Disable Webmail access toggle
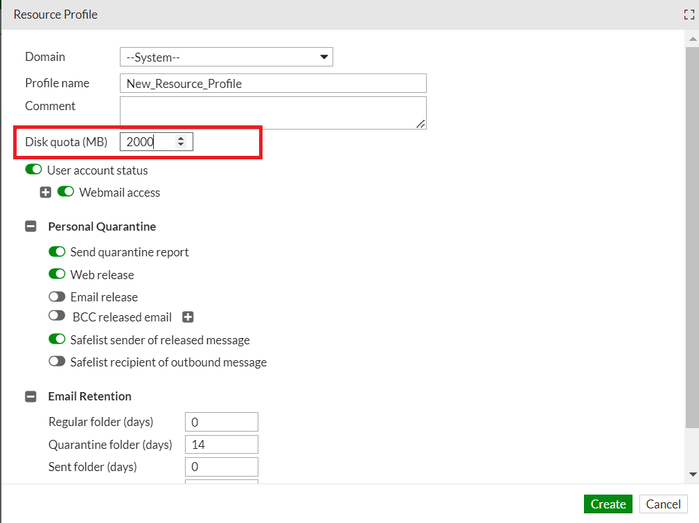699x523 pixels. click(66, 192)
